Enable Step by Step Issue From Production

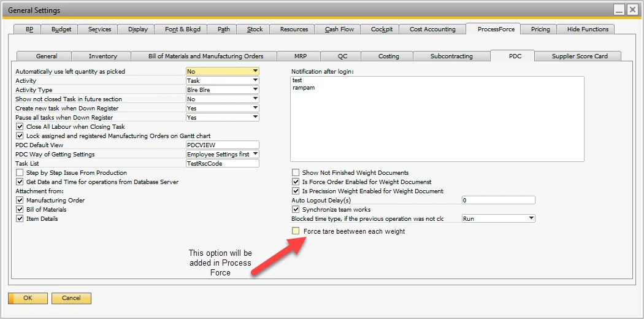point(20,173)
